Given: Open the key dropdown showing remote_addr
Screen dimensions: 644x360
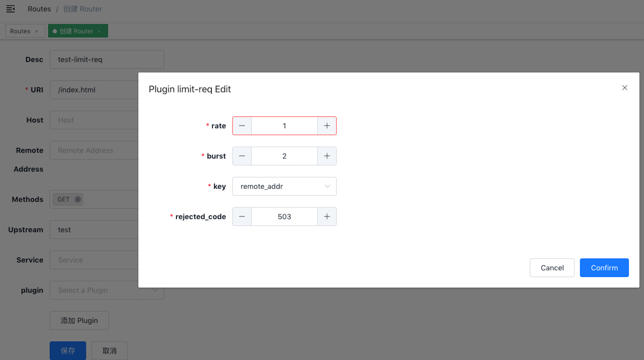Looking at the screenshot, I should (284, 186).
